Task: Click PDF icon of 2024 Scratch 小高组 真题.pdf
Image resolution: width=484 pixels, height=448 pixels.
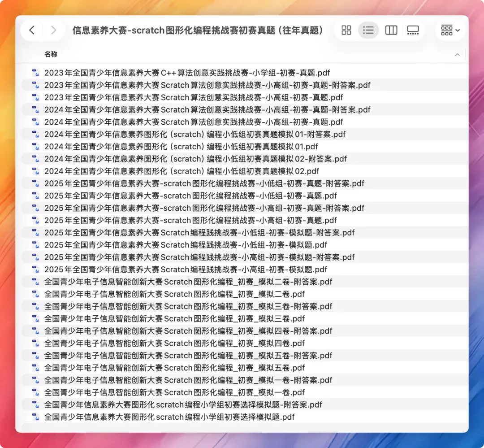Action: [x=36, y=122]
